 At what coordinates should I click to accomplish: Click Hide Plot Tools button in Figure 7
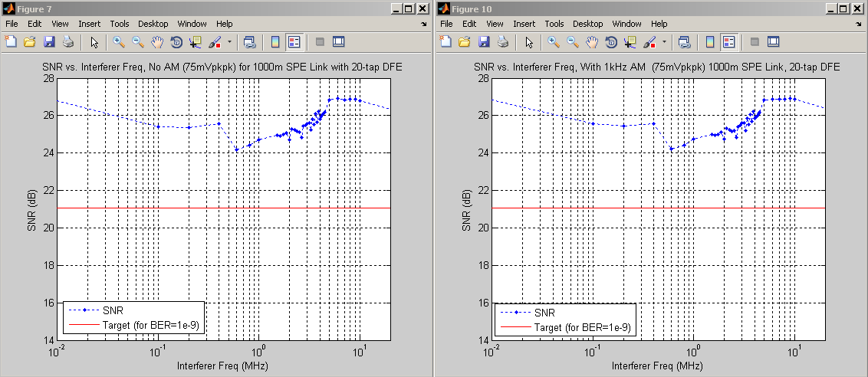pos(320,41)
